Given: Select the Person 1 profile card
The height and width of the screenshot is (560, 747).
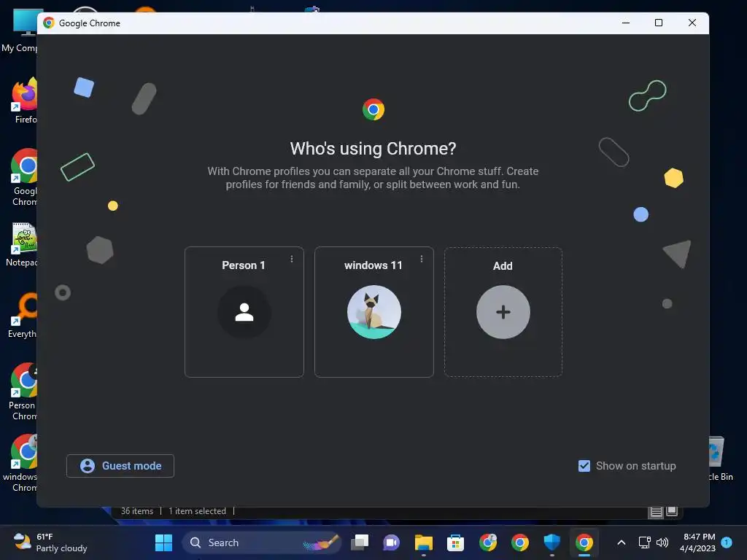Looking at the screenshot, I should click(244, 312).
